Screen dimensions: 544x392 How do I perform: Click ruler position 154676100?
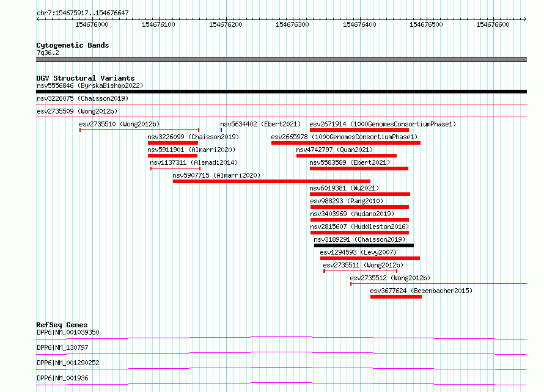(x=158, y=24)
